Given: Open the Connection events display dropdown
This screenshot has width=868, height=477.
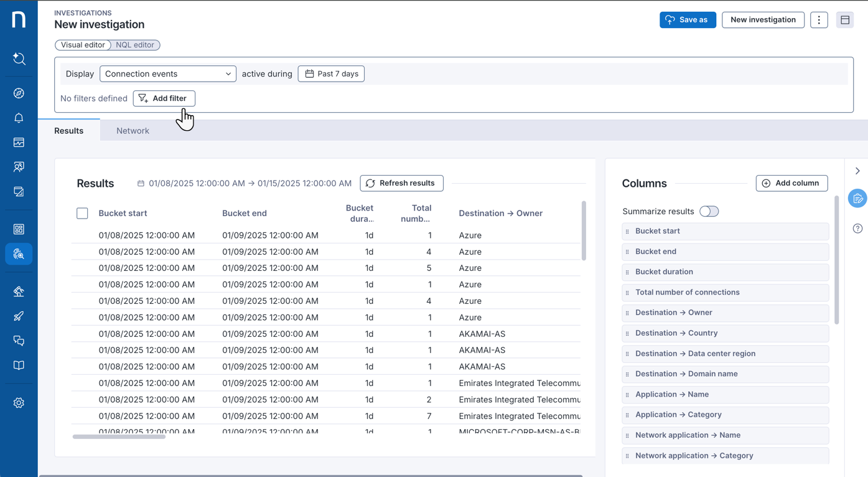Looking at the screenshot, I should pos(167,73).
